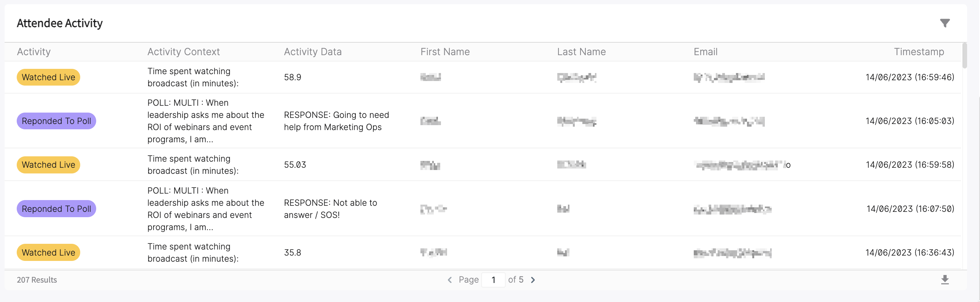Select the Watched Live badge with 35.8 minutes

tap(48, 253)
